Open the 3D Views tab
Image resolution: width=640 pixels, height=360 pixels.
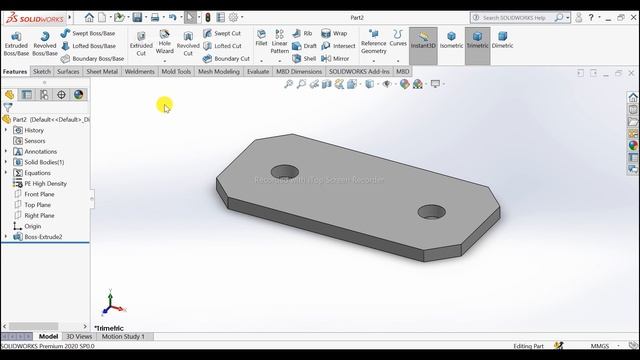[x=79, y=337]
